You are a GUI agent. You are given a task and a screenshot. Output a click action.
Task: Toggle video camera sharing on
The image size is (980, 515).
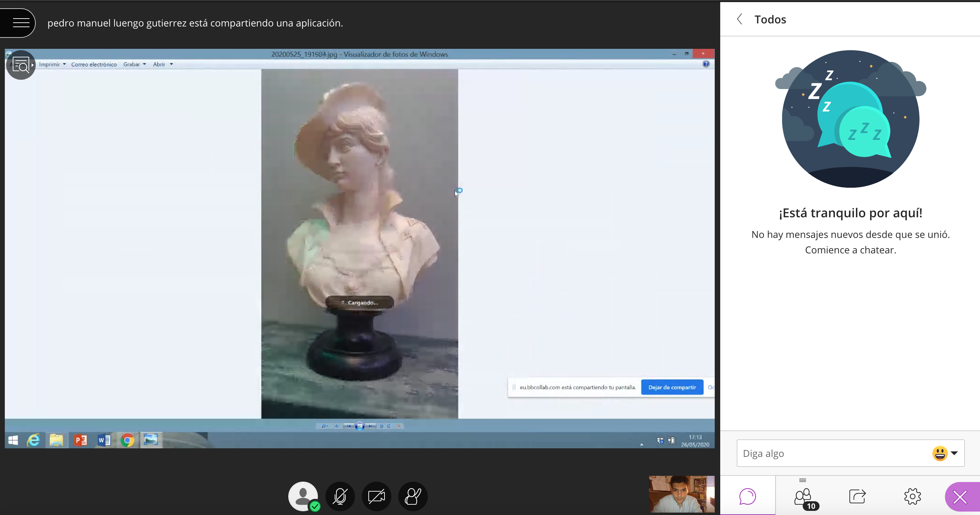pos(376,496)
